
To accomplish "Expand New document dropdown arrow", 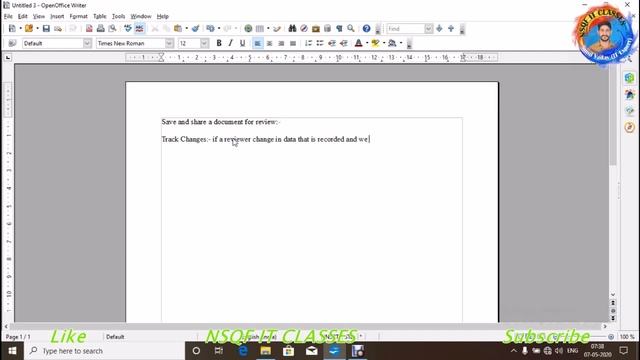I will [x=20, y=29].
